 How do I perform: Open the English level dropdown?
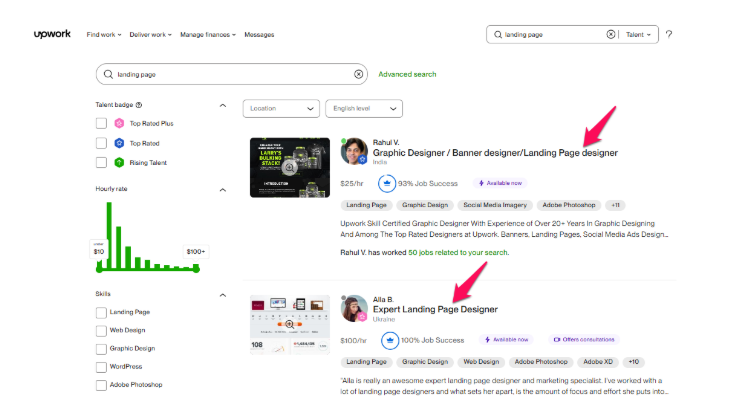(364, 109)
